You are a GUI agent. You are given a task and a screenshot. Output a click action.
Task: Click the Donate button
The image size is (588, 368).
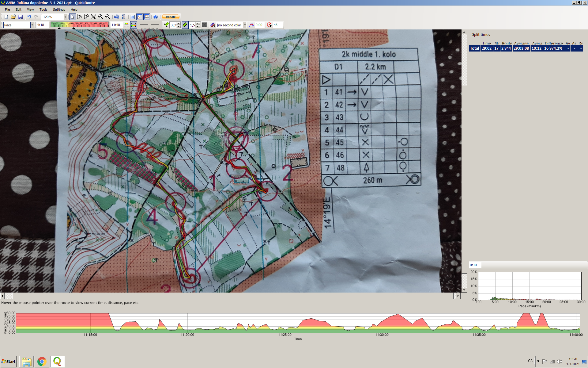[171, 17]
